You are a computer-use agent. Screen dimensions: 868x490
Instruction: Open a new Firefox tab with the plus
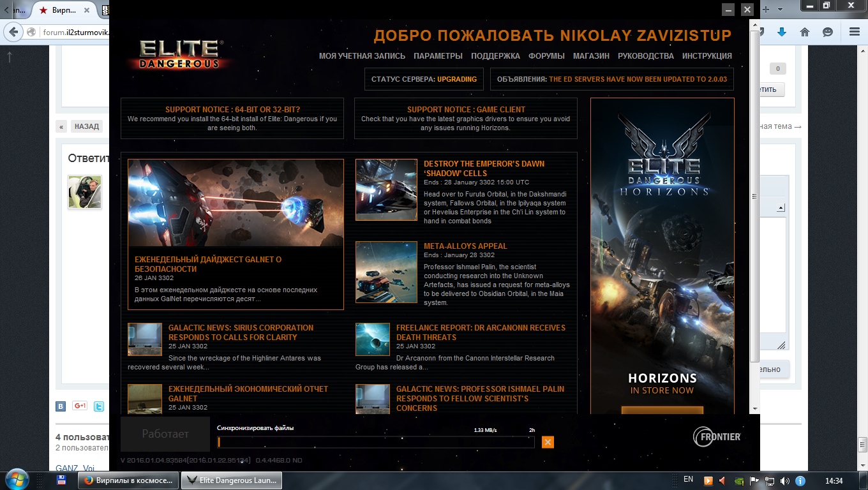pyautogui.click(x=766, y=10)
